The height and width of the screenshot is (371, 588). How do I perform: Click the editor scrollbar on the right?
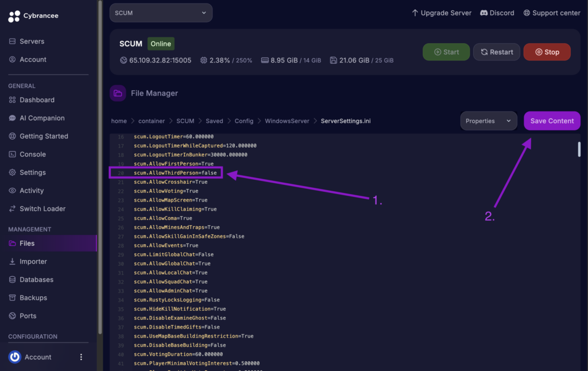579,149
